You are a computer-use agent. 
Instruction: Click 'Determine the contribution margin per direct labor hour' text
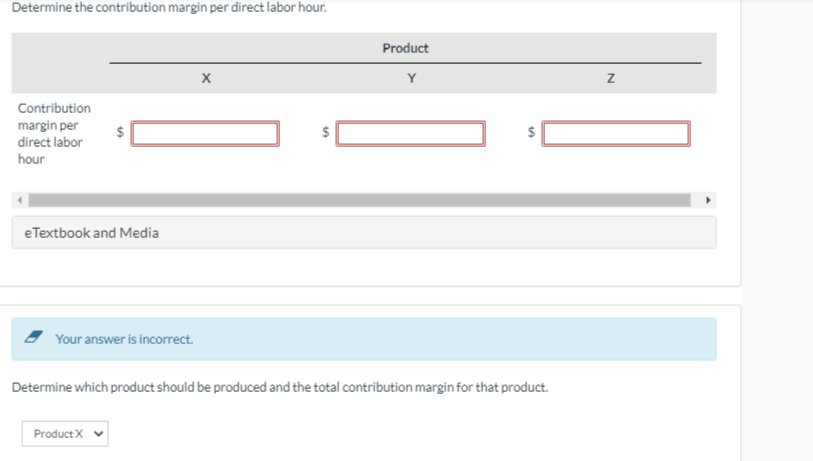(169, 7)
